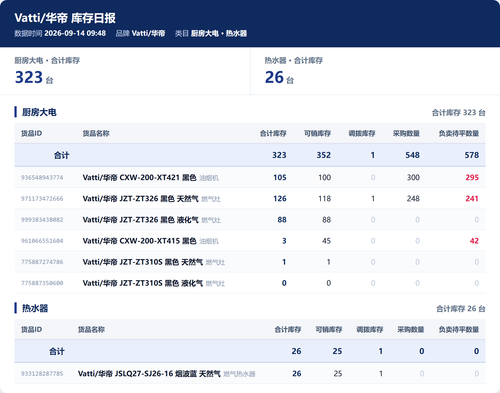Click the red value 295
The height and width of the screenshot is (393, 500).
(x=472, y=177)
